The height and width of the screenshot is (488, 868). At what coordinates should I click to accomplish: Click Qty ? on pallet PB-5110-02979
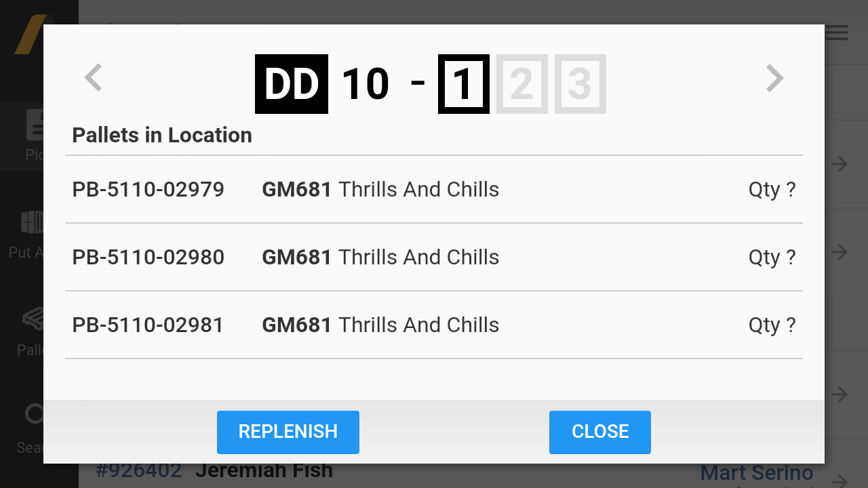(x=772, y=189)
